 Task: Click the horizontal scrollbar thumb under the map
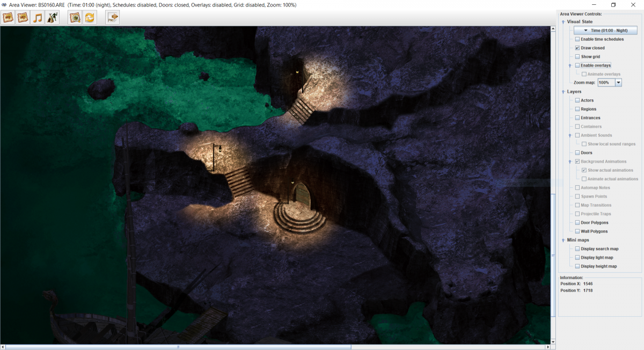[178, 347]
